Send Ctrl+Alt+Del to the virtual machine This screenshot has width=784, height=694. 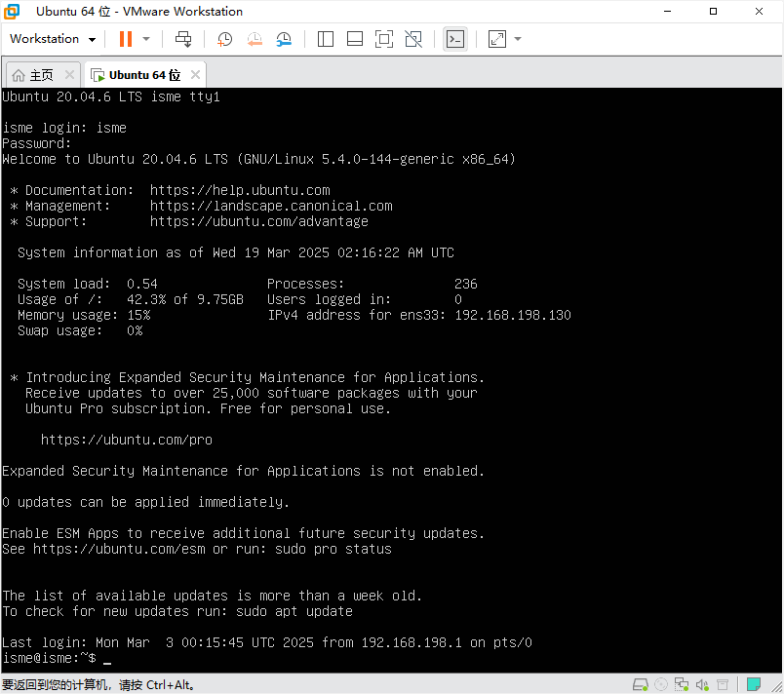click(183, 39)
